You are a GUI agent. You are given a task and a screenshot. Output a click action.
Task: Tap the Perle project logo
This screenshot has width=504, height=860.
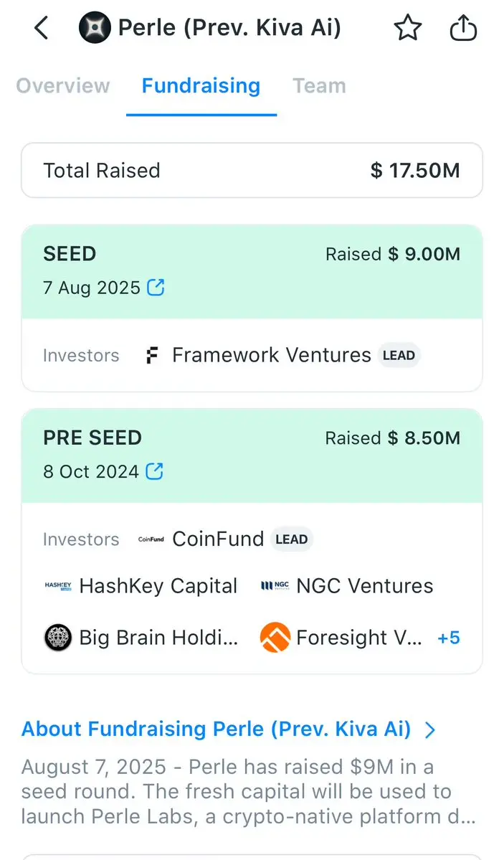coord(95,29)
